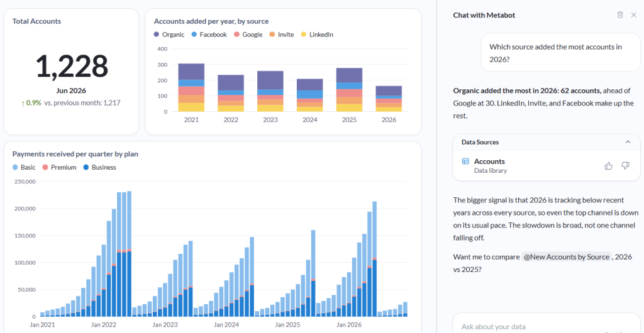
Task: Click the Jun 2026 date label
Action: click(x=72, y=91)
